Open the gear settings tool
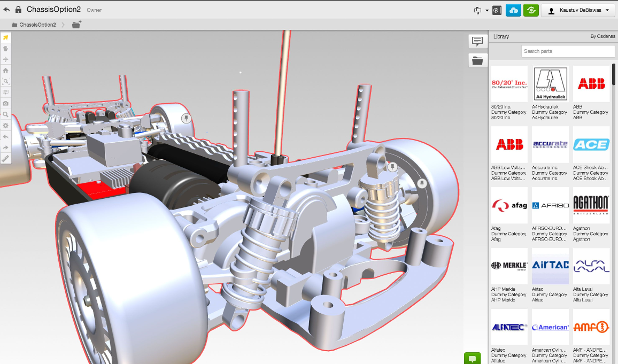 (x=5, y=125)
